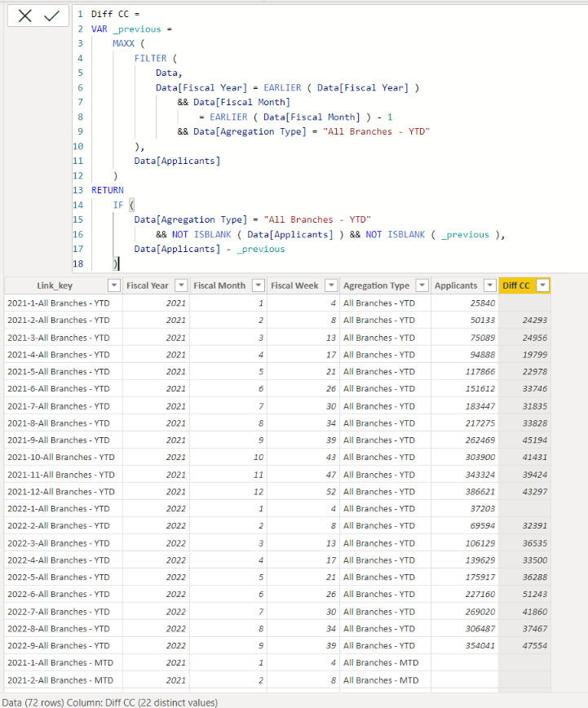Open the Fiscal Month column filter dropdown
Viewport: 588px width, 708px height.
pos(259,285)
